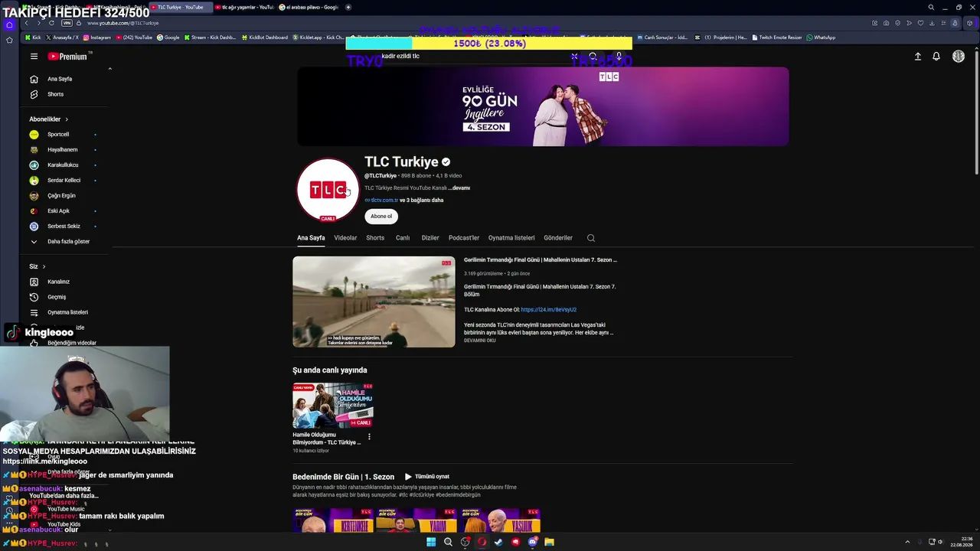This screenshot has height=551, width=980.
Task: Open the Serdar Kelleci subscription channel
Action: point(64,181)
